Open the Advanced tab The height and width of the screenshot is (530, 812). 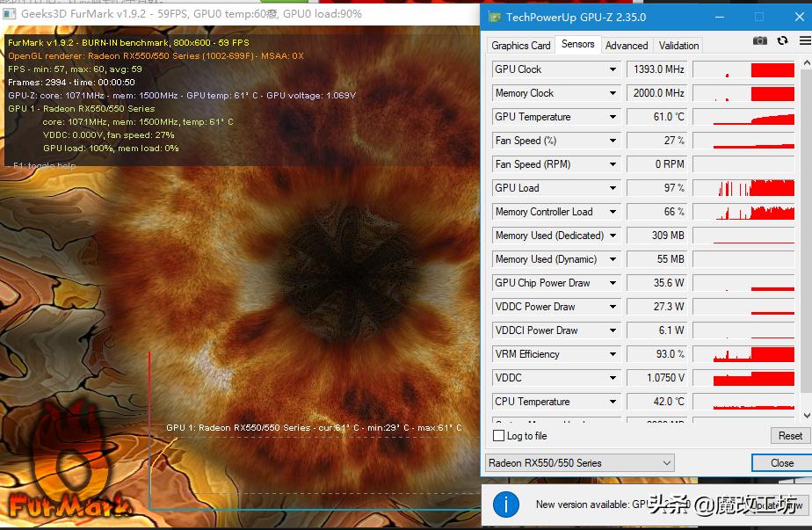click(x=627, y=46)
